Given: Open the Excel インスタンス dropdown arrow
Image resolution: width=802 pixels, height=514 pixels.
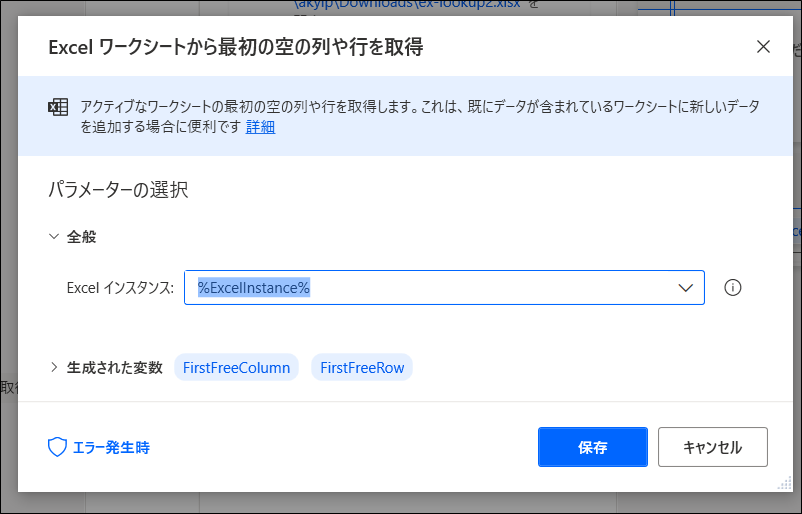Looking at the screenshot, I should click(685, 287).
